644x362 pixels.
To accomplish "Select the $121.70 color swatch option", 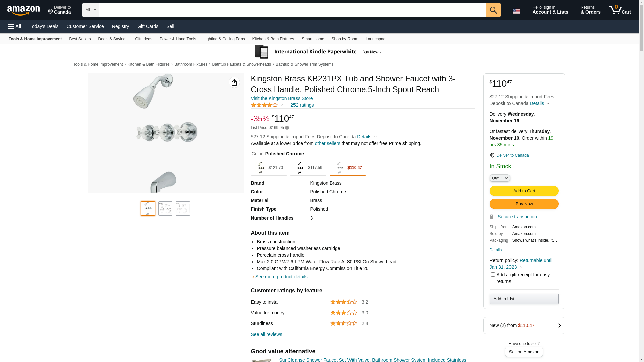I will pos(269,168).
